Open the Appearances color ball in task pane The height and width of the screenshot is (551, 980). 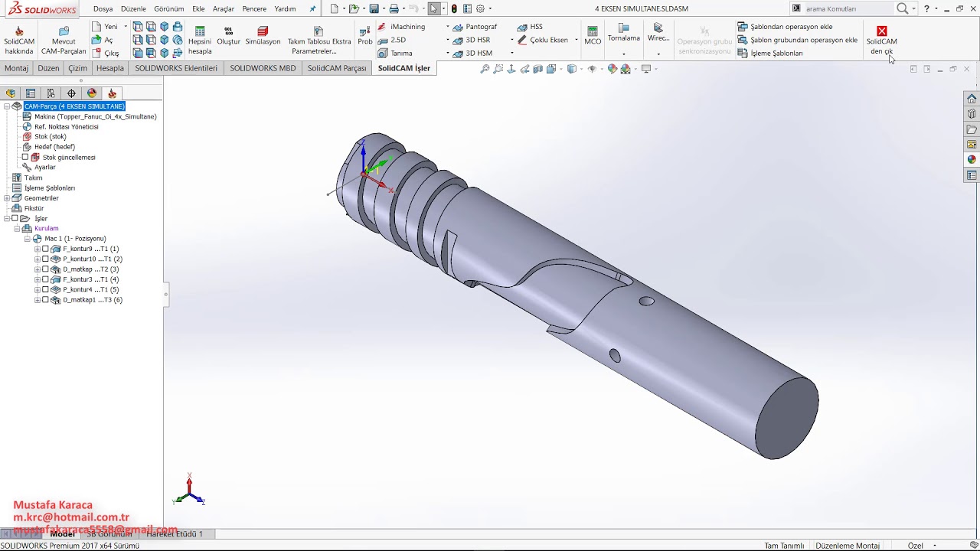pos(972,160)
